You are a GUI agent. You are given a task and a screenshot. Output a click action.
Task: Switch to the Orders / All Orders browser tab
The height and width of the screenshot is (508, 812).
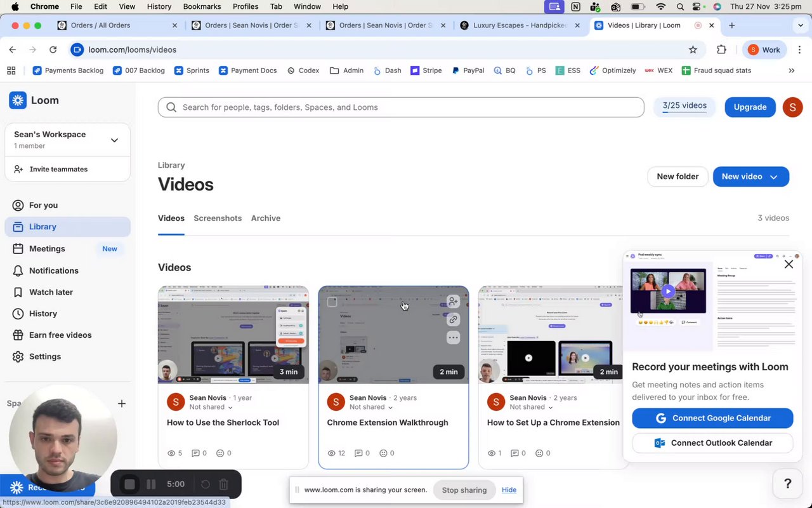[x=117, y=25]
